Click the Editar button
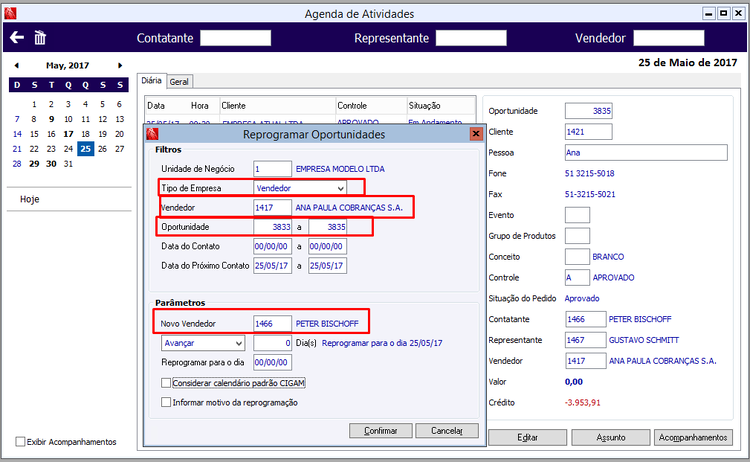750x462 pixels. (527, 437)
